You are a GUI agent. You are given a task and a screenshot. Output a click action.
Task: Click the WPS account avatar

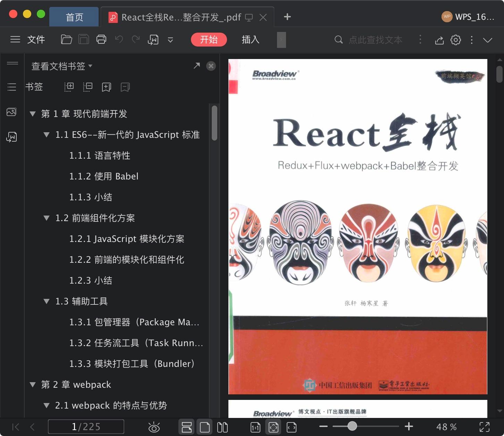[447, 17]
